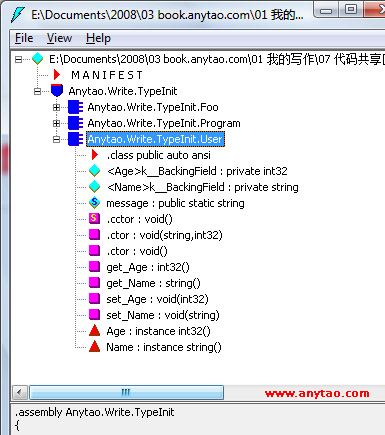Click the magenta method icon for .ctor : void(string,int32)
The height and width of the screenshot is (435, 385).
[95, 235]
